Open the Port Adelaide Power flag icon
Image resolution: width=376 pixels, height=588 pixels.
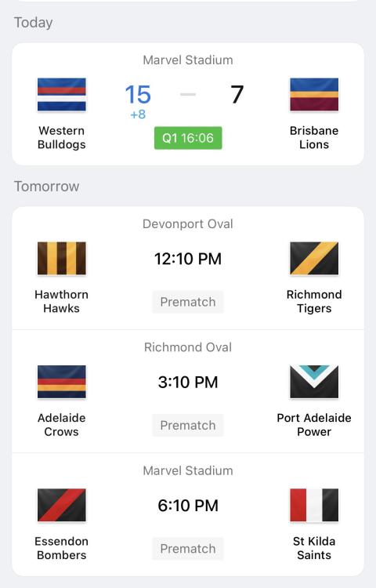pos(314,382)
